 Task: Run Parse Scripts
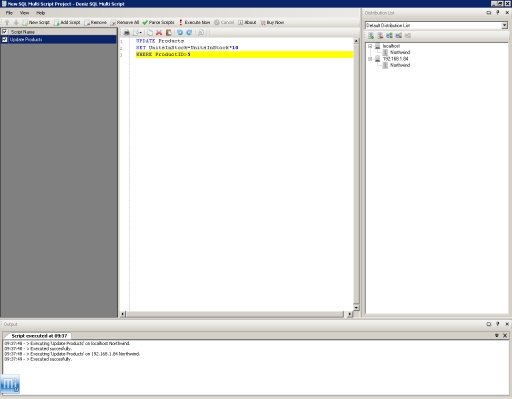tap(158, 22)
